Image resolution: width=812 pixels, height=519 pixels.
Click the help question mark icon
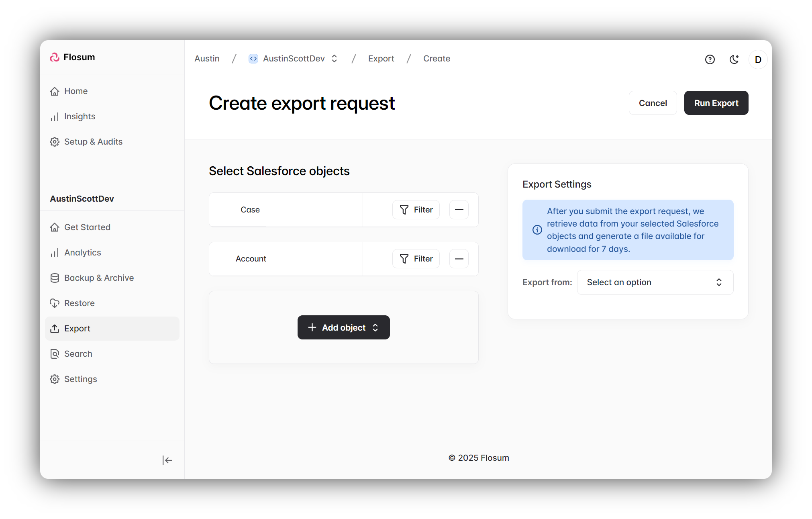click(710, 59)
